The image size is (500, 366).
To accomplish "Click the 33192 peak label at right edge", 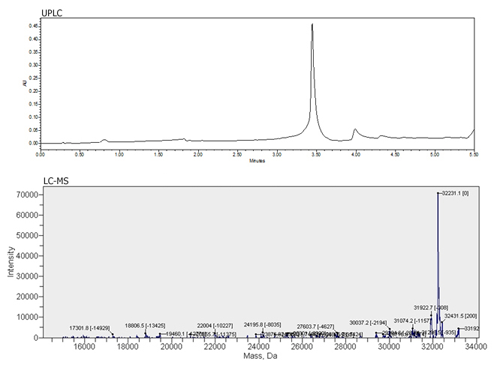I will pos(472,329).
